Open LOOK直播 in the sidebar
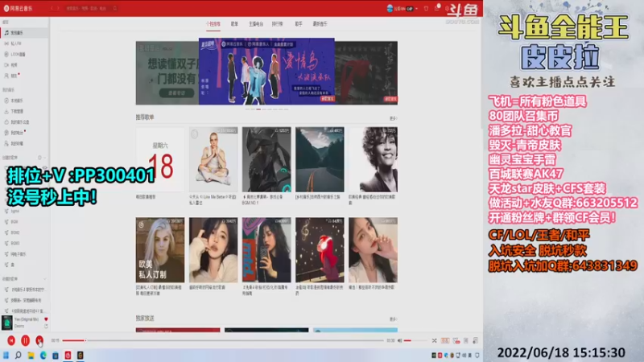This screenshot has height=362, width=644. [x=24, y=54]
